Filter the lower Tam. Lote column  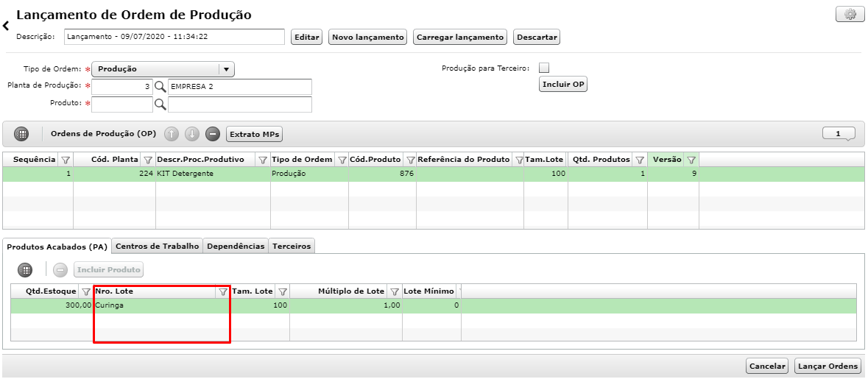(x=282, y=291)
